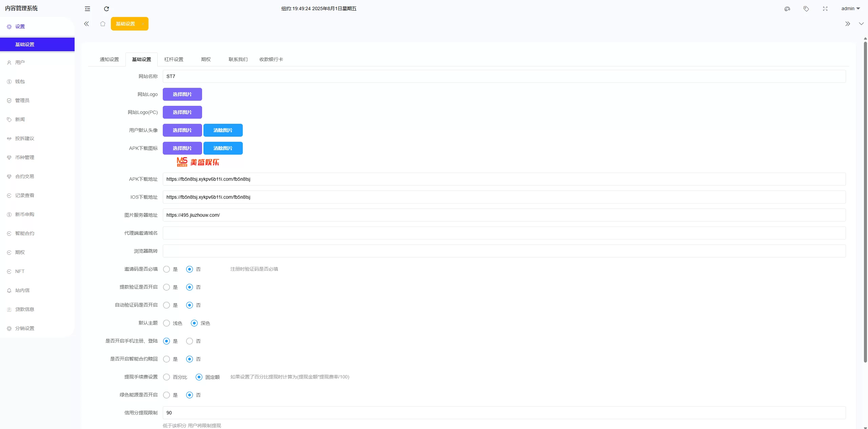Viewport: 868px width, 429px height.
Task: Click 选择图片 for 网站Logo
Action: point(182,94)
